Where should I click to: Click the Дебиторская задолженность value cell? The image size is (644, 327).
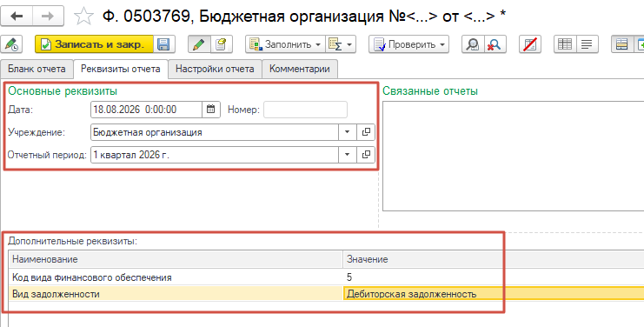(x=493, y=294)
